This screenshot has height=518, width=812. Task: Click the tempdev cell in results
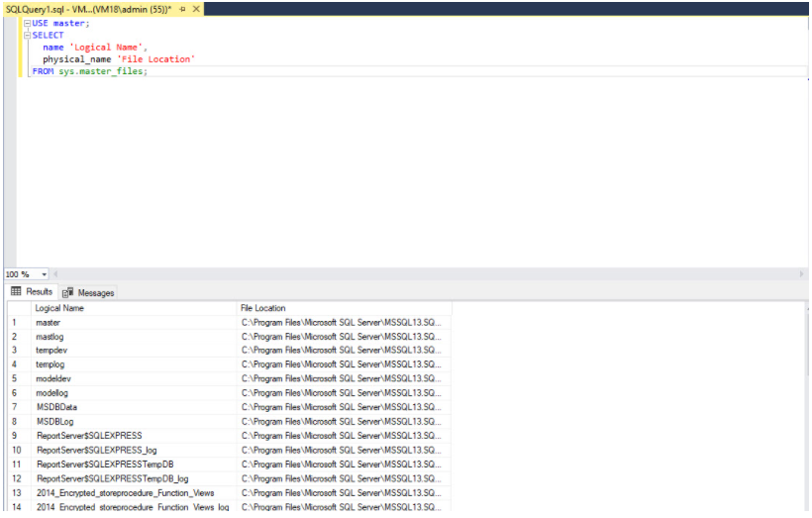[x=134, y=351]
